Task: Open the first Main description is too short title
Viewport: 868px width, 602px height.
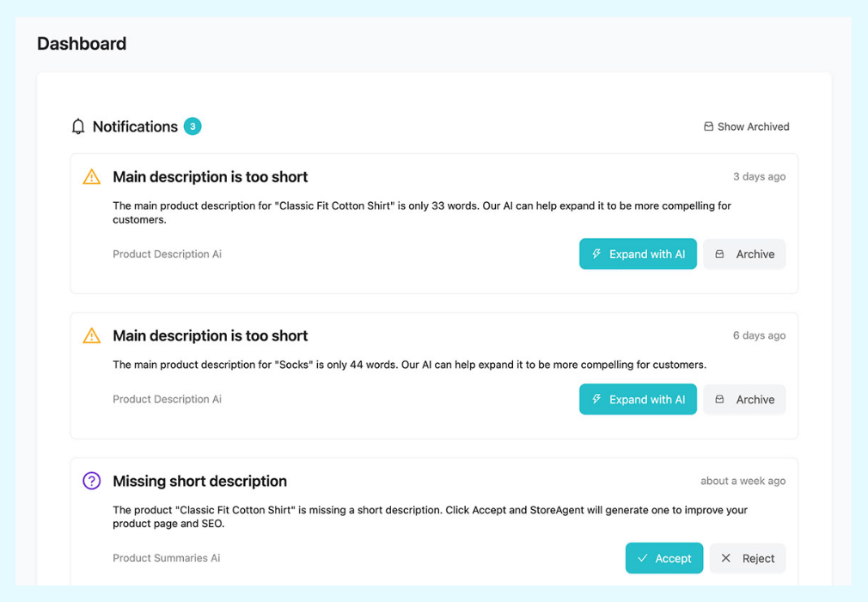Action: (210, 177)
